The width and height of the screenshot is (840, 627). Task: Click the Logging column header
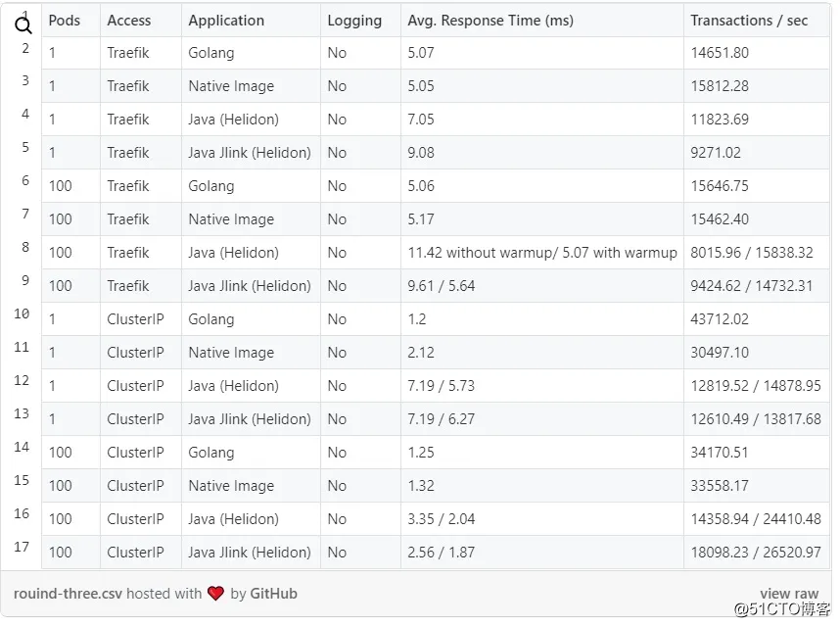[x=354, y=21]
